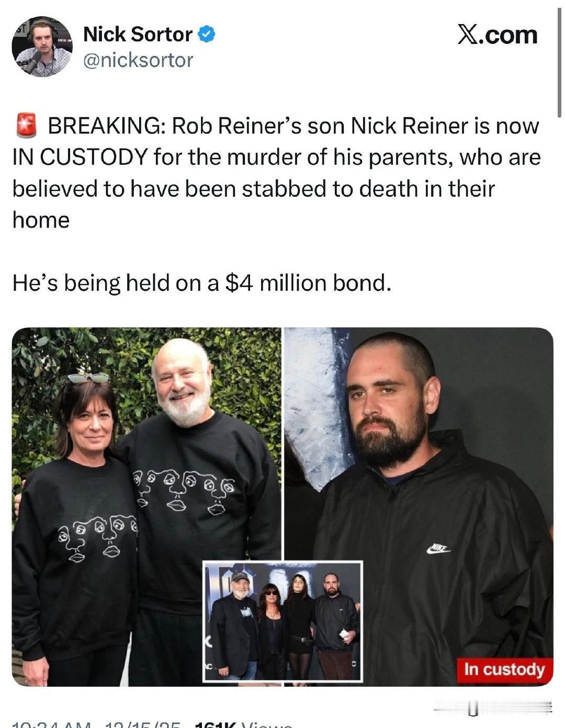This screenshot has width=565, height=728.
Task: Open the left photo of the smiling couple
Action: point(146,507)
